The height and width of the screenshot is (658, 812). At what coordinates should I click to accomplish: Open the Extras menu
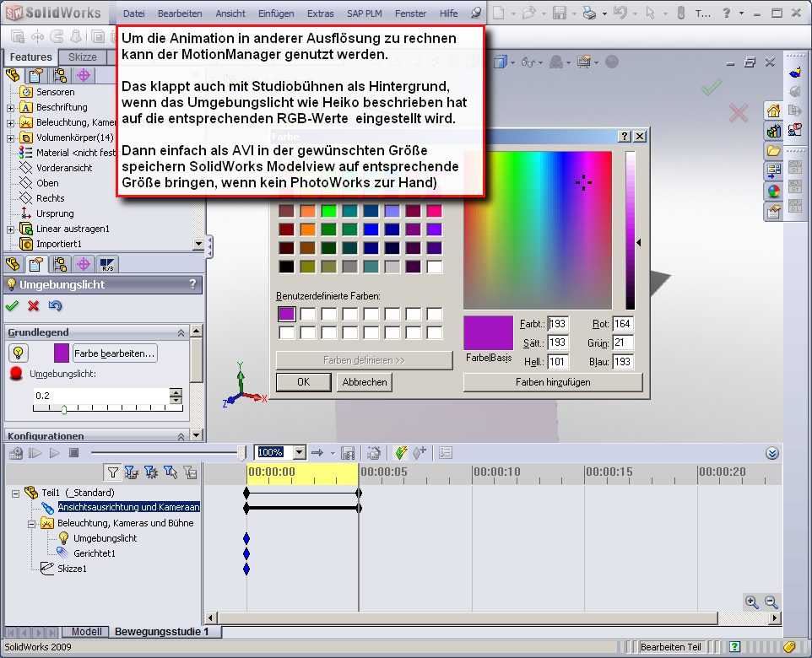click(321, 13)
